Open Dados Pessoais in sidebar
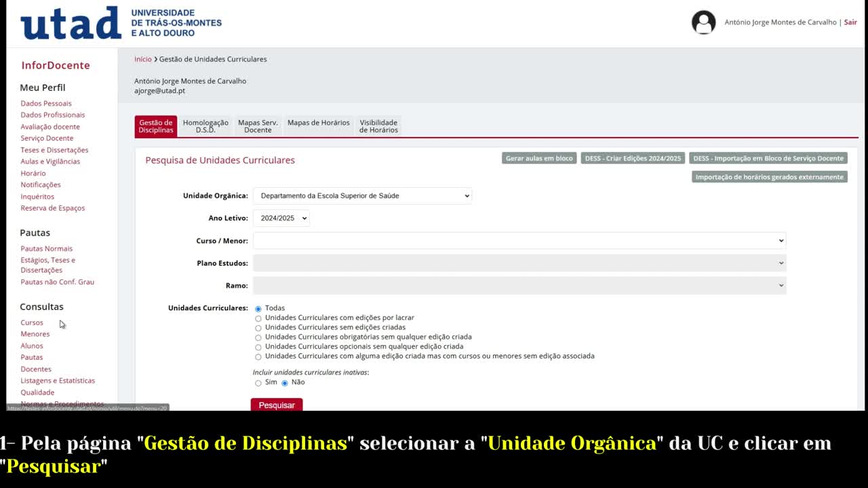 pos(46,104)
